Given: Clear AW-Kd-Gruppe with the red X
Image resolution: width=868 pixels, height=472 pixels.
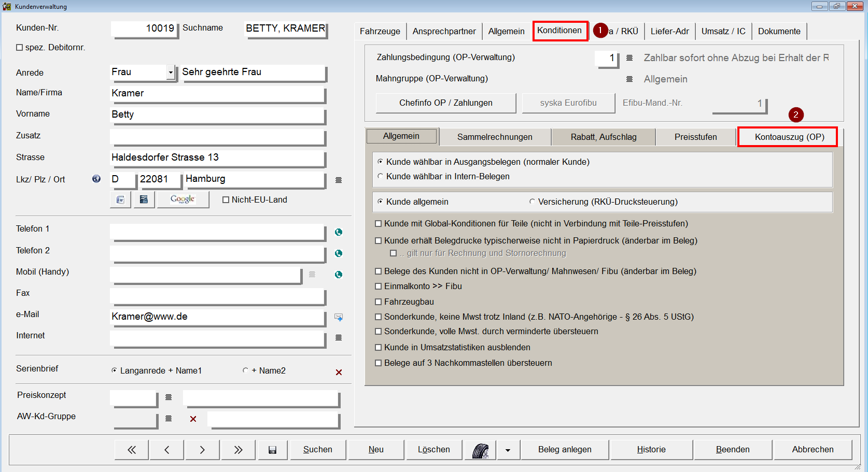Looking at the screenshot, I should tap(193, 419).
